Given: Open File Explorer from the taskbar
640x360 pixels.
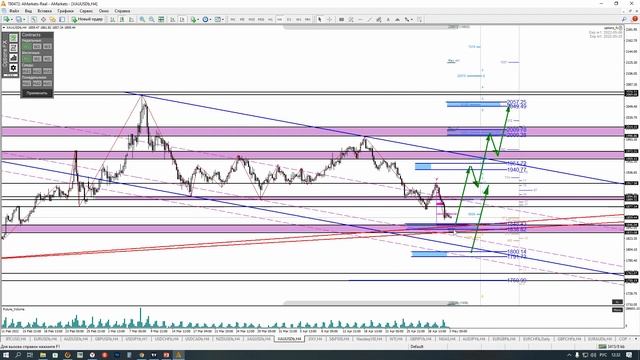Looking at the screenshot, I should click(x=43, y=355).
